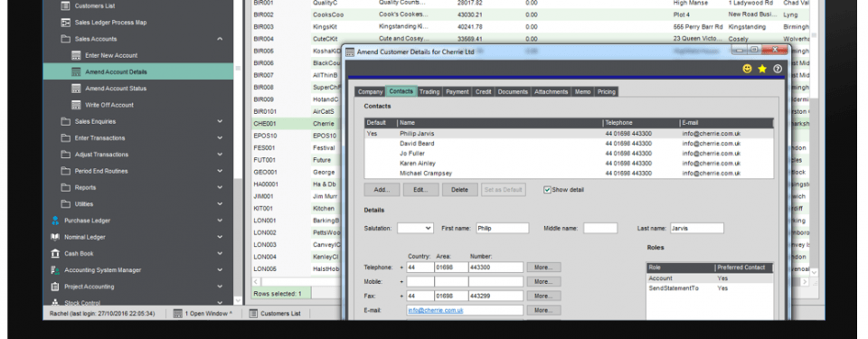
Task: Click the yellow star favourite icon
Action: point(762,70)
